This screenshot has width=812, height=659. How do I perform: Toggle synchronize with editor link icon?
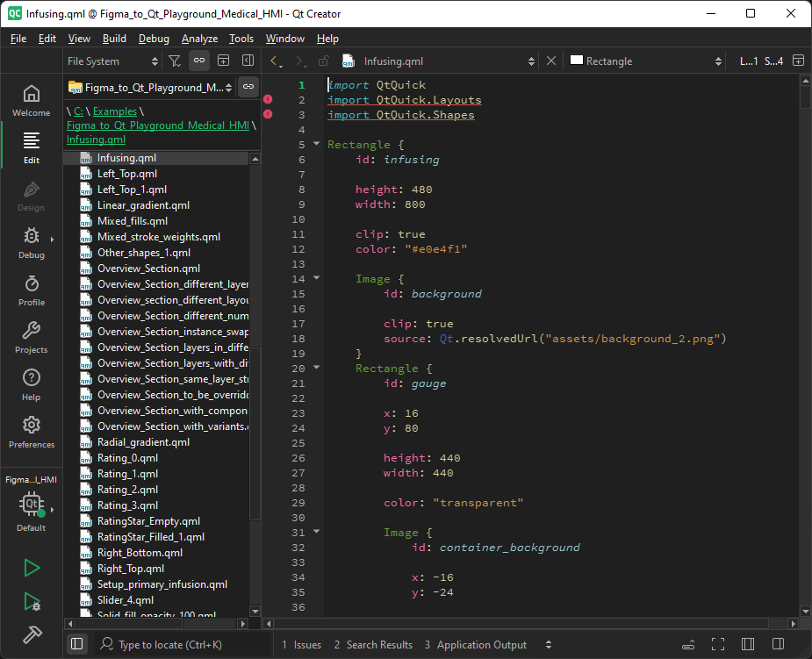click(199, 61)
